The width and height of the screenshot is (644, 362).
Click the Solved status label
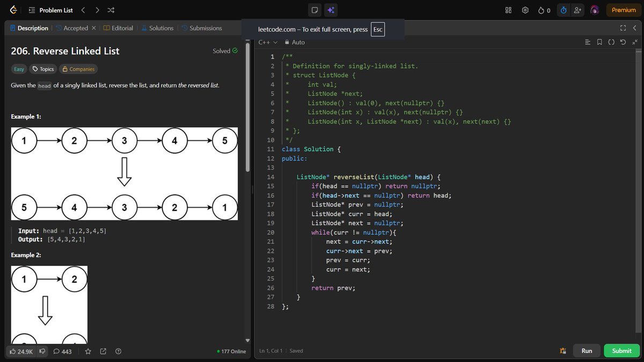(x=225, y=51)
